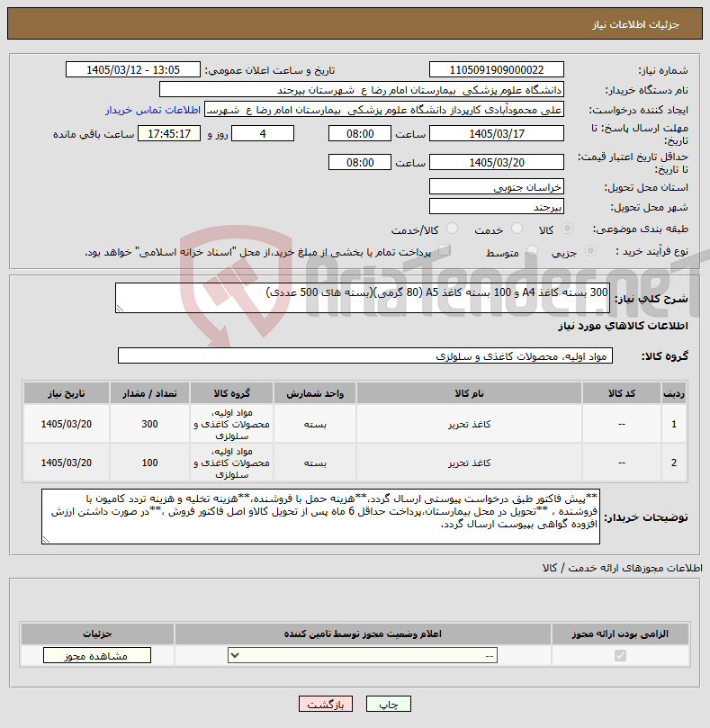Click the جزئیات column header in permits table
710x728 pixels.
97,634
